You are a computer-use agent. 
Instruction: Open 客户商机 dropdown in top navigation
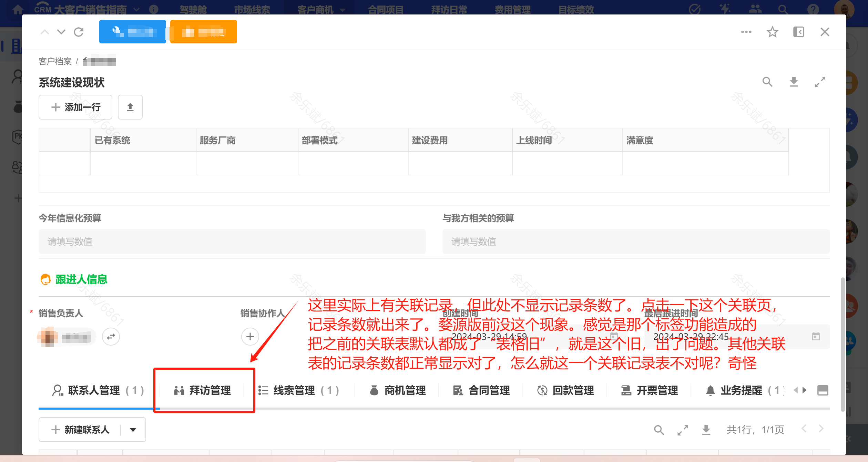click(x=320, y=10)
